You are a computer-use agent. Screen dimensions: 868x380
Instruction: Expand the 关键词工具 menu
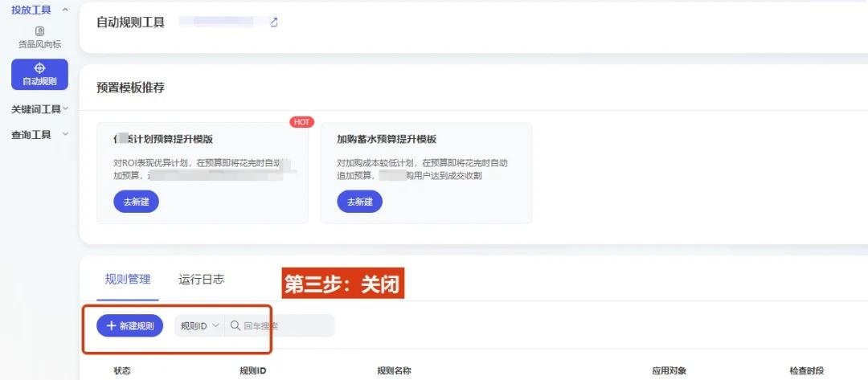coord(39,109)
